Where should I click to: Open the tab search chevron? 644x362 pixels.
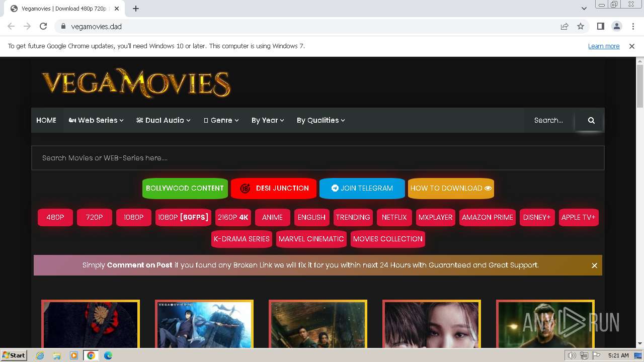click(584, 9)
